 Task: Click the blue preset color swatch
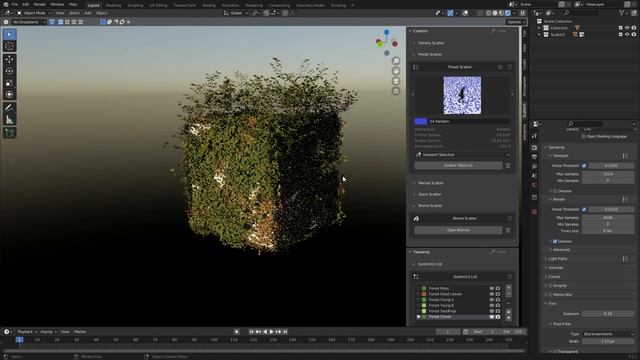[420, 121]
